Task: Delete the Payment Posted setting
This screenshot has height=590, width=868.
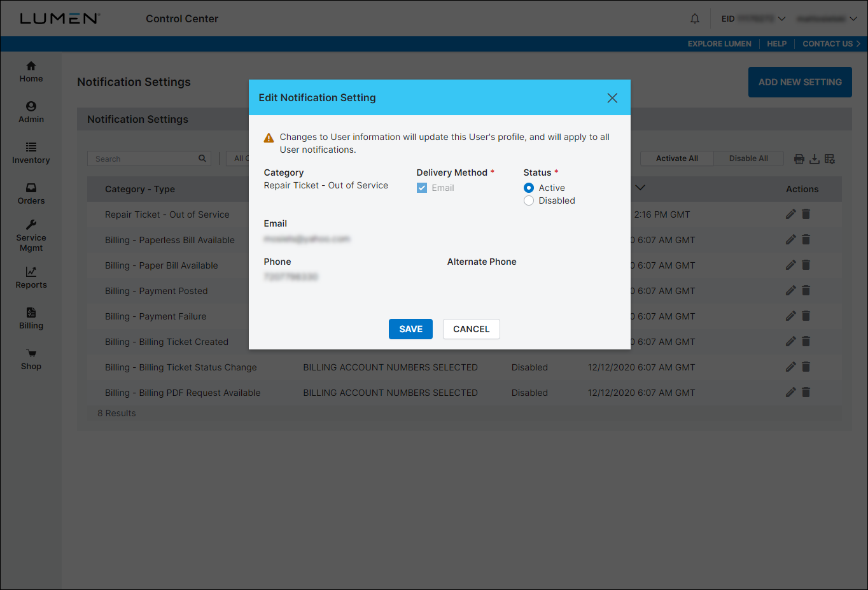Action: pos(806,291)
